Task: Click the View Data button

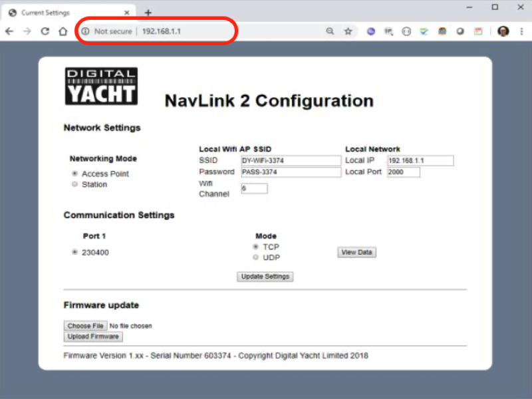Action: (x=356, y=252)
